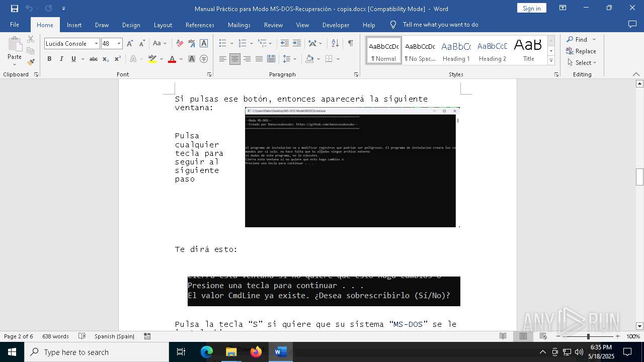Expand the Styles gallery More arrow
Viewport: 644px width, 362px height.
[x=551, y=61]
